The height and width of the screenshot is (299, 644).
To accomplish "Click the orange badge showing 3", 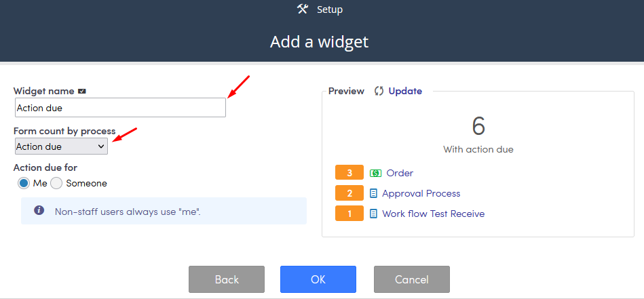I will pyautogui.click(x=349, y=173).
